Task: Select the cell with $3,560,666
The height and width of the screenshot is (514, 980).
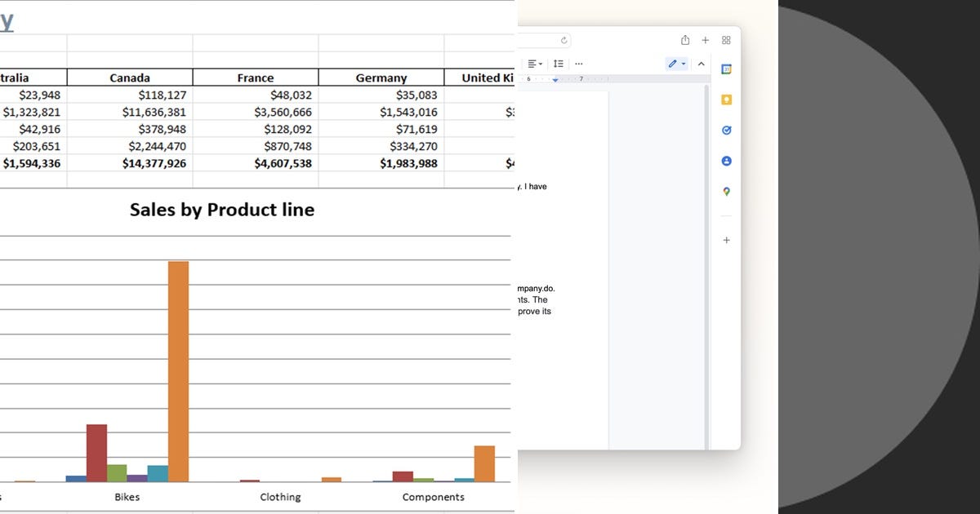Action: point(256,112)
